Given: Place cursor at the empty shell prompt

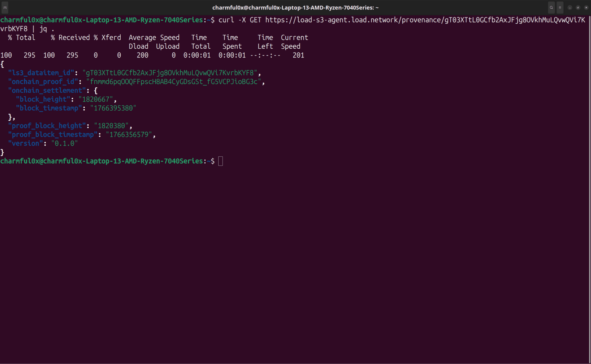Looking at the screenshot, I should point(220,161).
